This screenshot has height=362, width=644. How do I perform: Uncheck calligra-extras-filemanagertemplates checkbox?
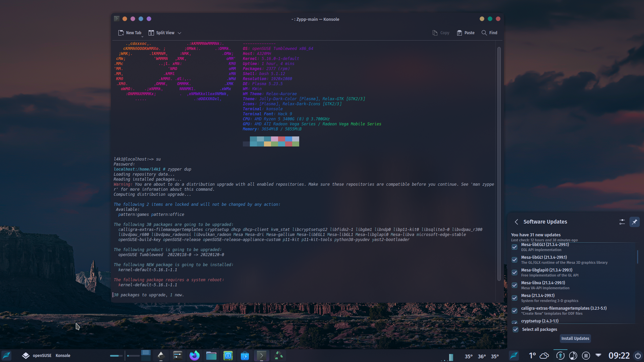[x=515, y=311]
